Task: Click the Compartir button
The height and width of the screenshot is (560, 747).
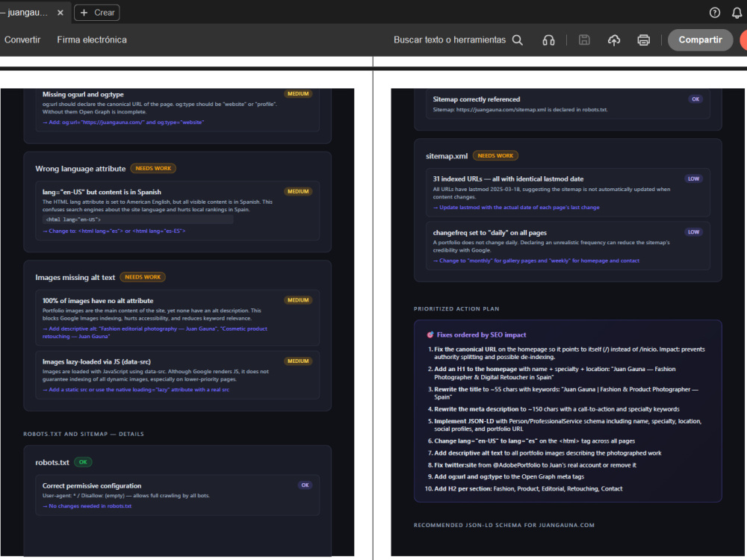Action: (700, 40)
